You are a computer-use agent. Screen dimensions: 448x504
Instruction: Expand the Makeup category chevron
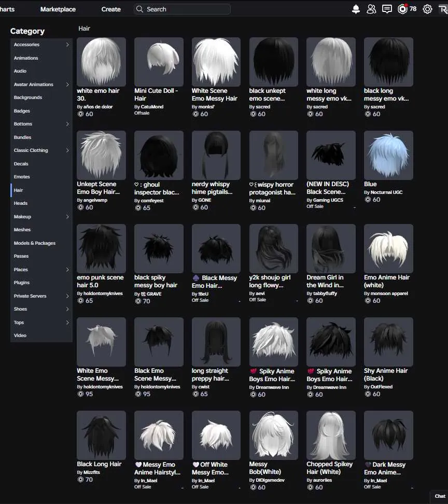[x=67, y=217]
